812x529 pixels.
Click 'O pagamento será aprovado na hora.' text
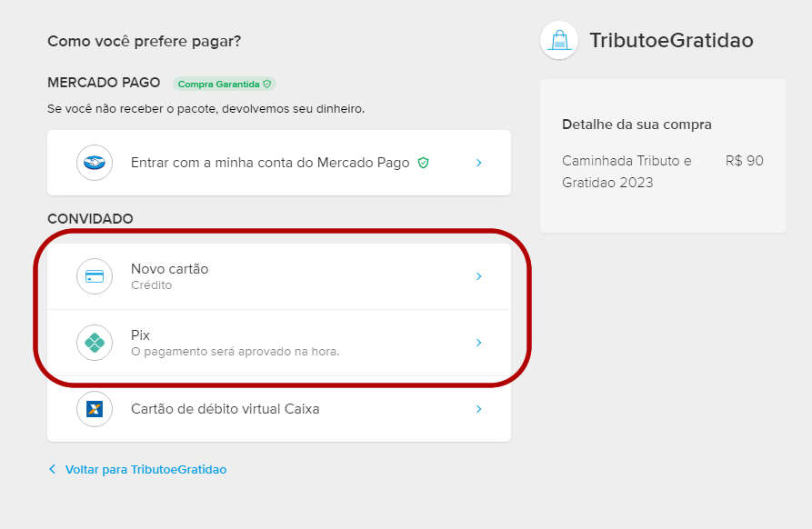point(236,352)
